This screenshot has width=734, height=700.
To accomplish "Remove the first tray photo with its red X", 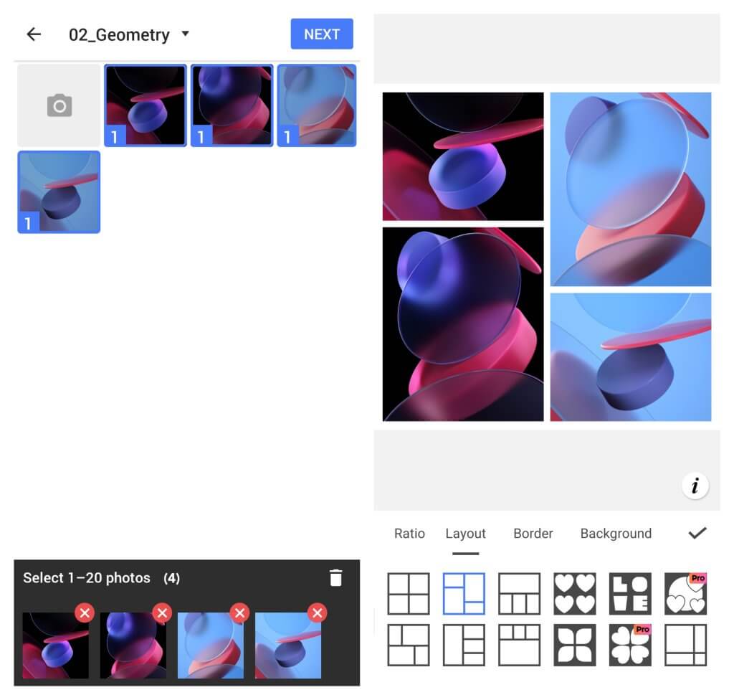I will click(85, 612).
